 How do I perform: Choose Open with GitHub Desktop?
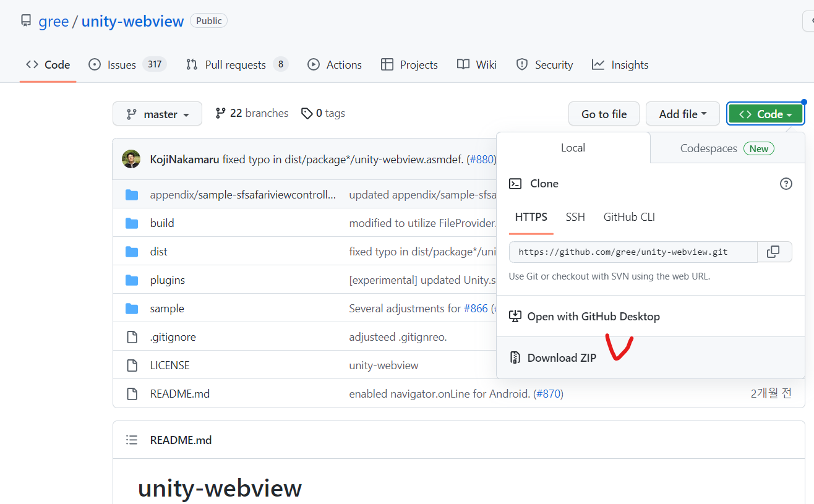[593, 317]
